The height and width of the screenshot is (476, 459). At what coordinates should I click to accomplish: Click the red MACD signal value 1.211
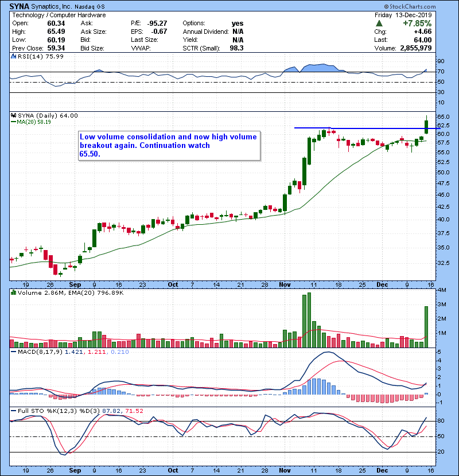pos(97,352)
